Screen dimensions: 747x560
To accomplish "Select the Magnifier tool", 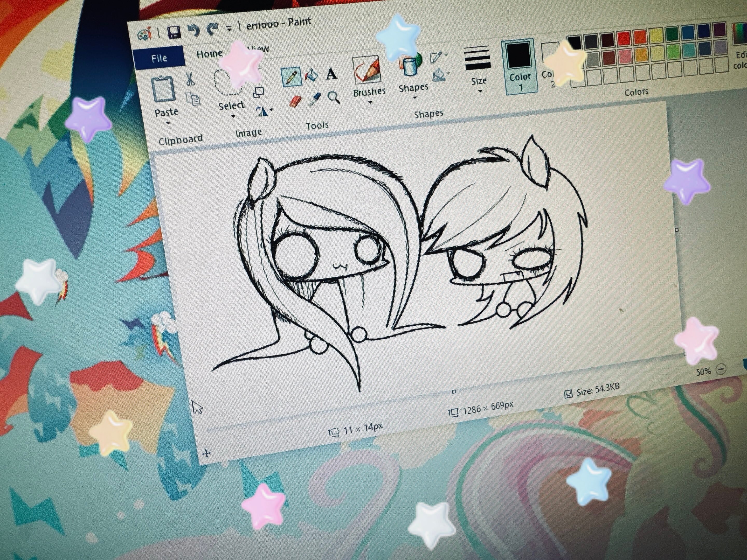I will [334, 97].
